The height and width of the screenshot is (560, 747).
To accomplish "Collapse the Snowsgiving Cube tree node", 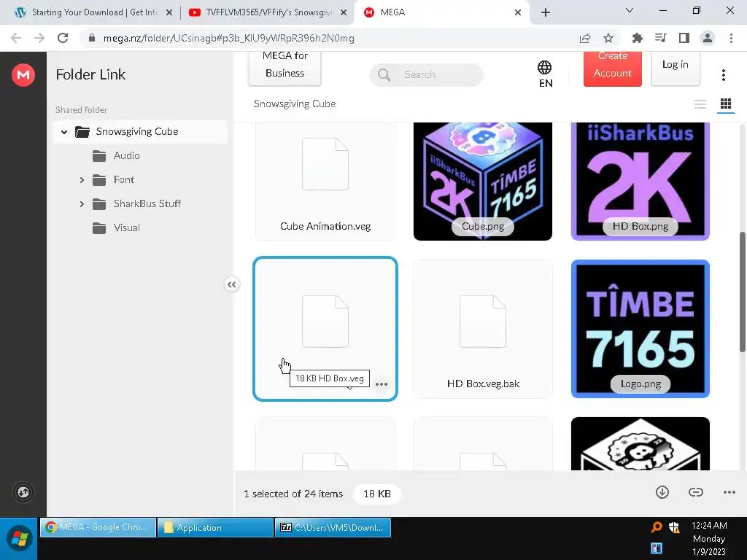I will (x=64, y=132).
